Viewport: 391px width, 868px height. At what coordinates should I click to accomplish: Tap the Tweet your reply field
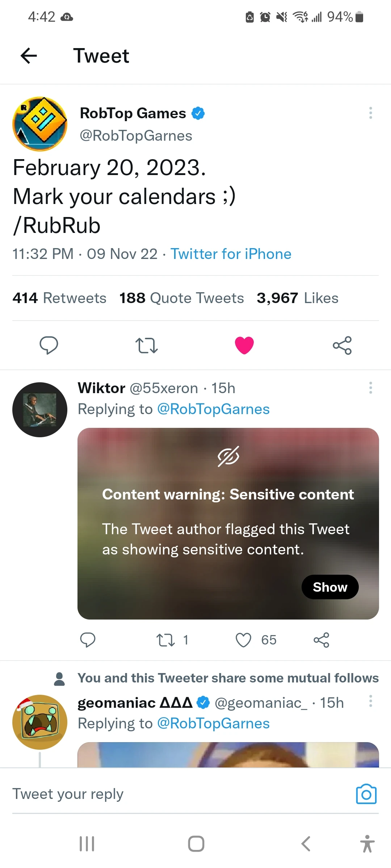(x=174, y=794)
